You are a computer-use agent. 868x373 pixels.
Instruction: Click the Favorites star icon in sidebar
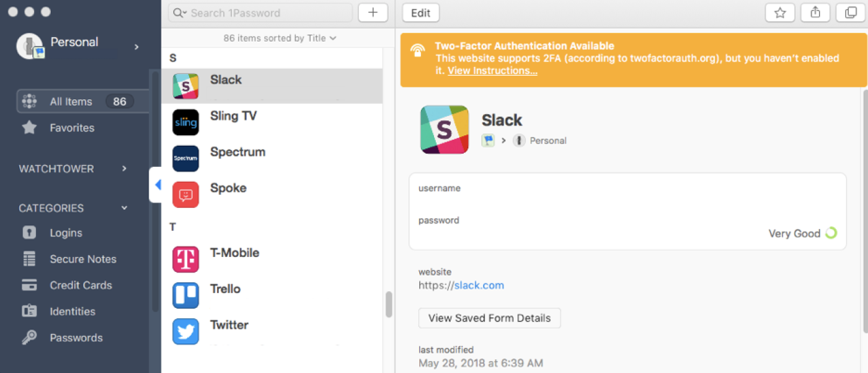tap(29, 128)
